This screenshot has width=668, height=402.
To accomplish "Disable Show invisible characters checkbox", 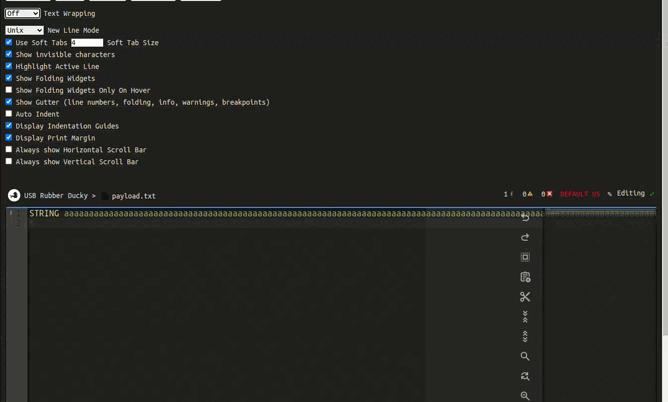I will [x=9, y=54].
